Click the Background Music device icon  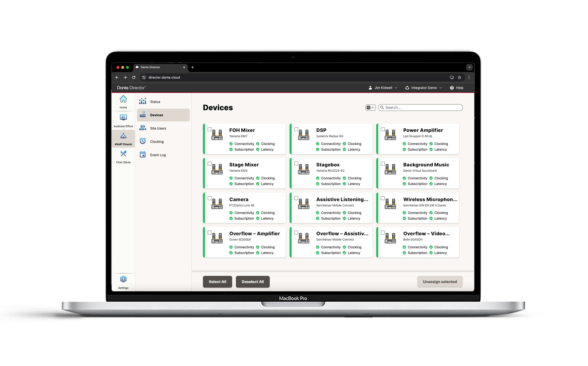(390, 169)
